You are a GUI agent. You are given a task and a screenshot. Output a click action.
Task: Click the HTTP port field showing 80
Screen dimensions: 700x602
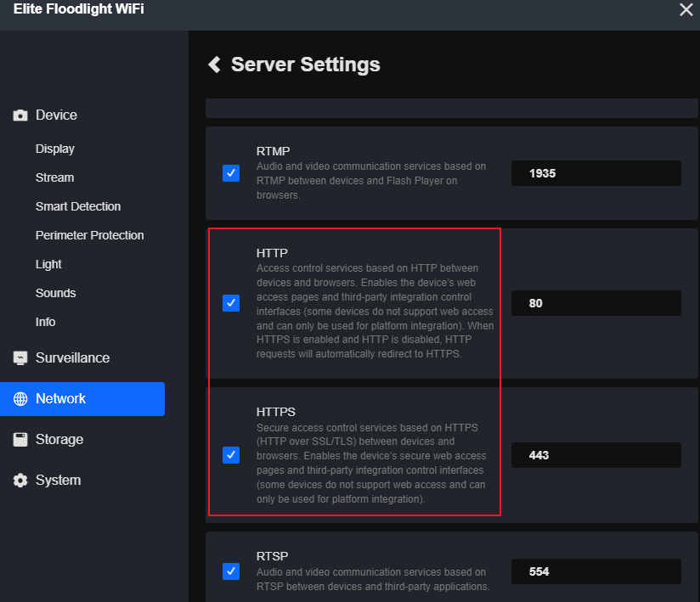pyautogui.click(x=596, y=302)
